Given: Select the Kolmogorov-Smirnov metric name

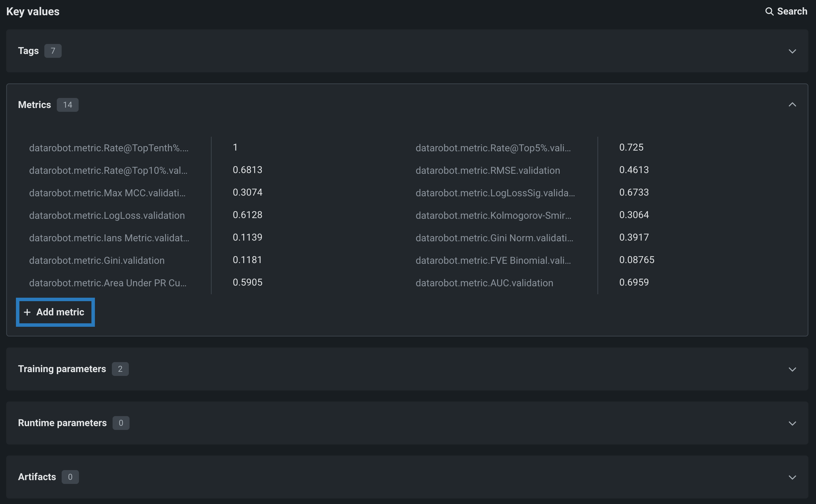Looking at the screenshot, I should pos(493,216).
